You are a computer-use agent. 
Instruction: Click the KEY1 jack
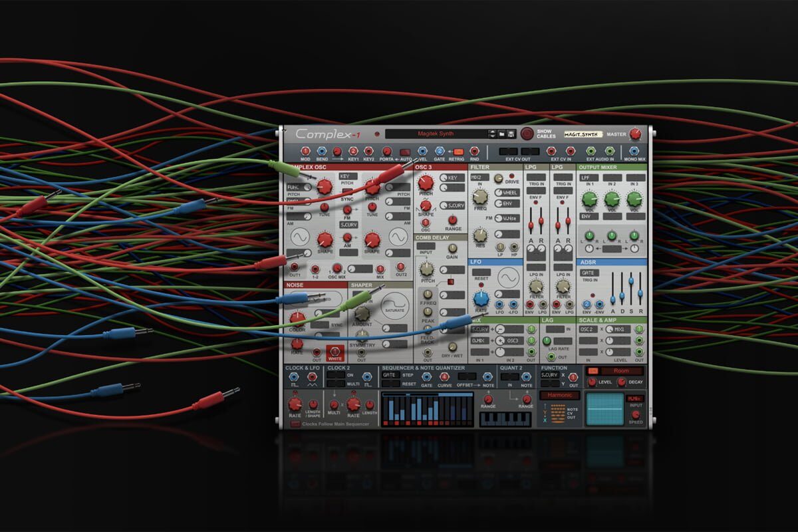tap(353, 152)
